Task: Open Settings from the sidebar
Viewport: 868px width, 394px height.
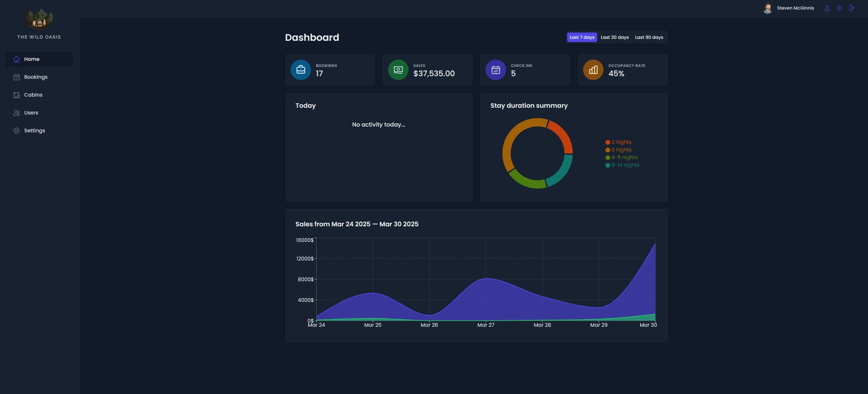Action: (x=34, y=131)
